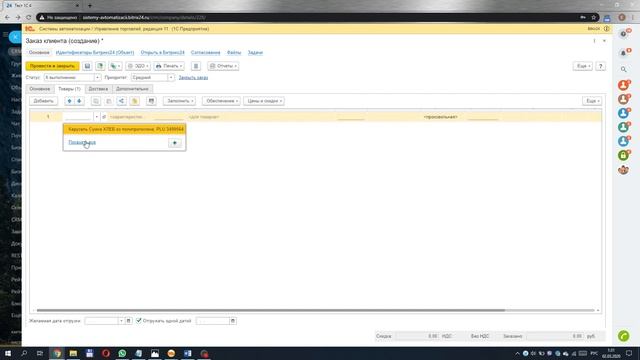
Task: Open the Задачи navigation link
Action: 255,53
